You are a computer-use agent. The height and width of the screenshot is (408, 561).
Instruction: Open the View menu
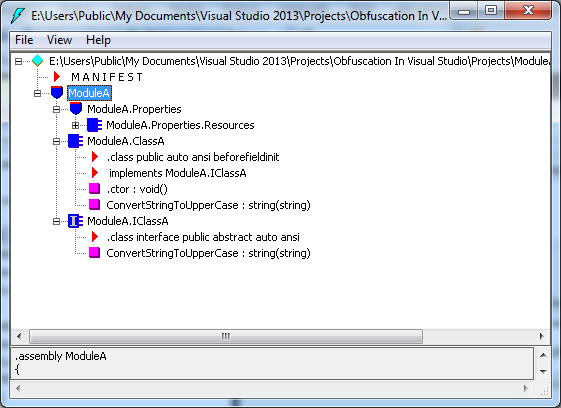[59, 40]
